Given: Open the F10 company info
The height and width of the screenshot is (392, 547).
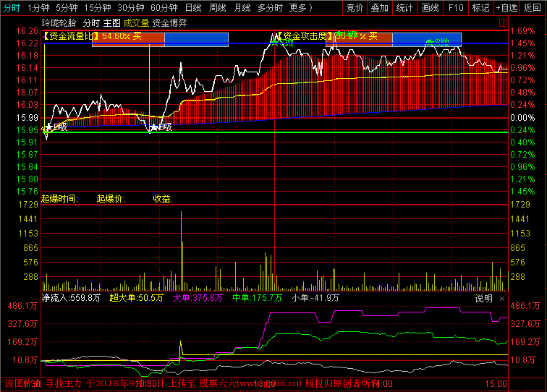Looking at the screenshot, I should (454, 8).
